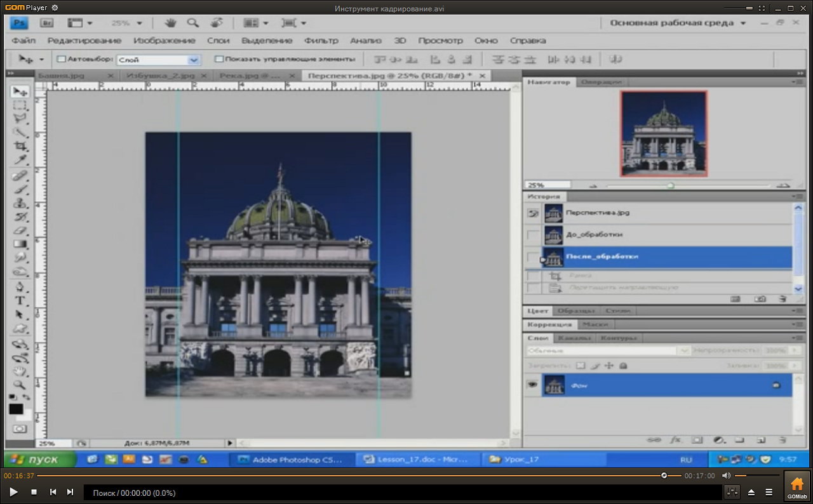Click the trash icon in Layers panel
This screenshot has height=504, width=813.
783,439
